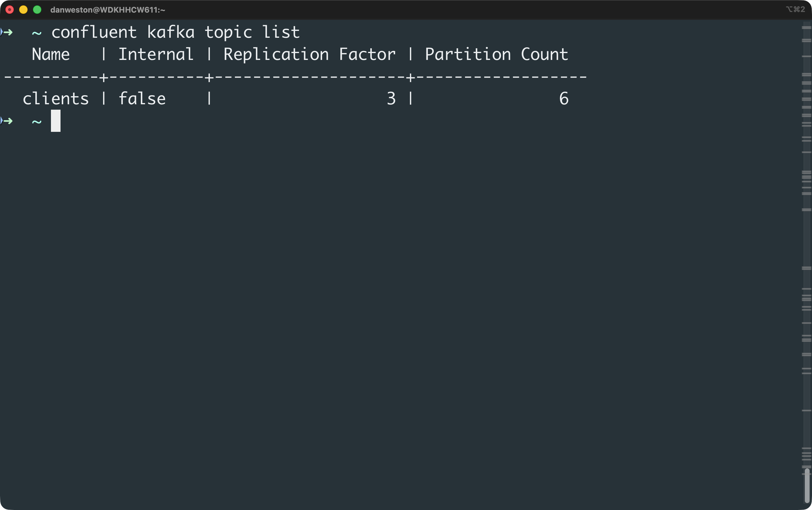Screen dimensions: 812x510
Task: Click the scrollbar thumb at bottom right
Action: tap(807, 486)
